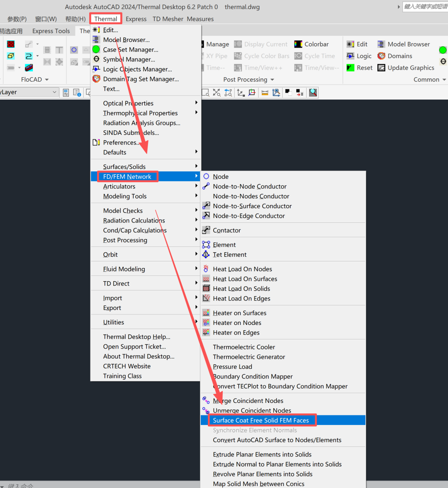The height and width of the screenshot is (488, 448).
Task: Open Logic Objects Manager entry
Action: pyautogui.click(x=137, y=69)
